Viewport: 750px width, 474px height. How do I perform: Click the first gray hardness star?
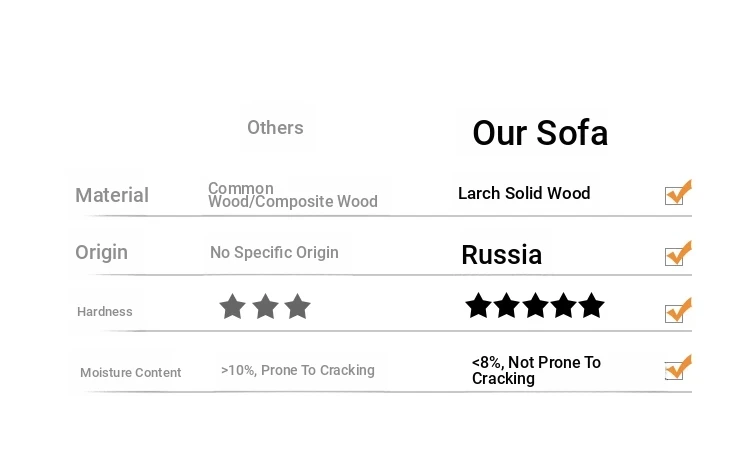pyautogui.click(x=233, y=307)
